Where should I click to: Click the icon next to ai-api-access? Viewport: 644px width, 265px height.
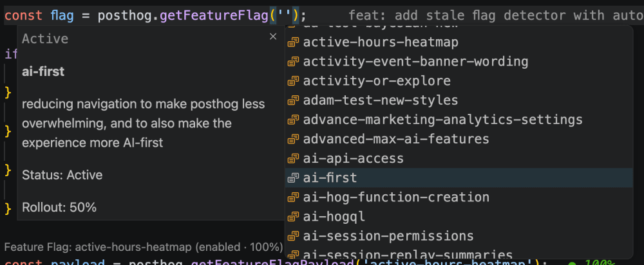(x=293, y=158)
